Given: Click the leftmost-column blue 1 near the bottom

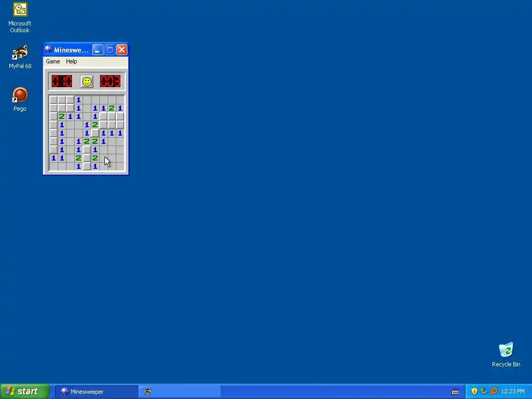Looking at the screenshot, I should [54, 158].
